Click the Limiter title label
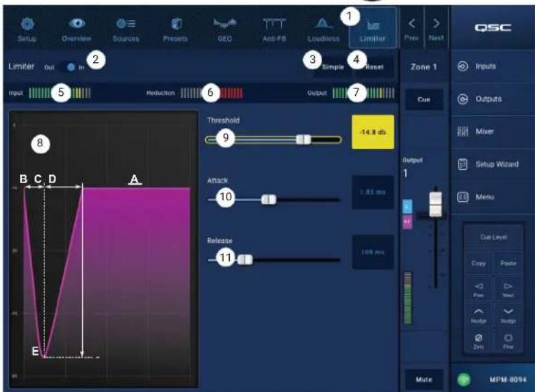 pos(21,66)
